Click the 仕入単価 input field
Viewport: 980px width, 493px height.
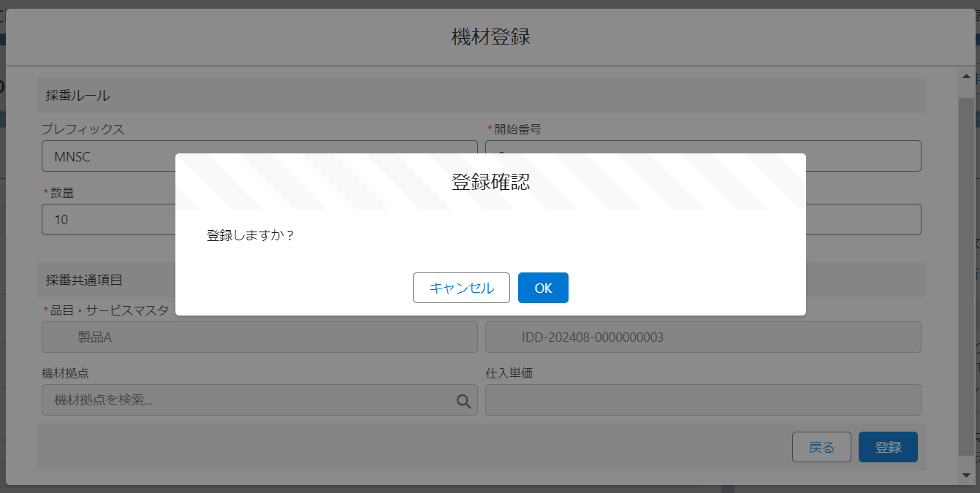click(x=703, y=400)
